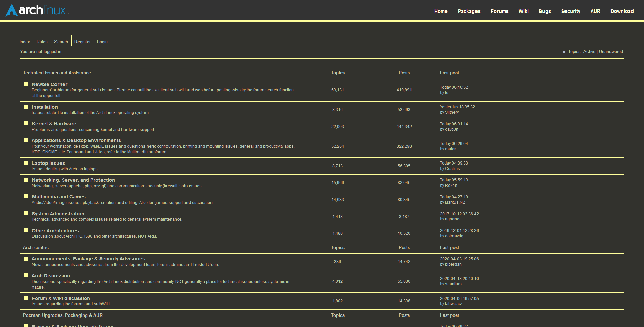The image size is (644, 327).
Task: Click Newbie Corner posts count 419,891
Action: [404, 90]
